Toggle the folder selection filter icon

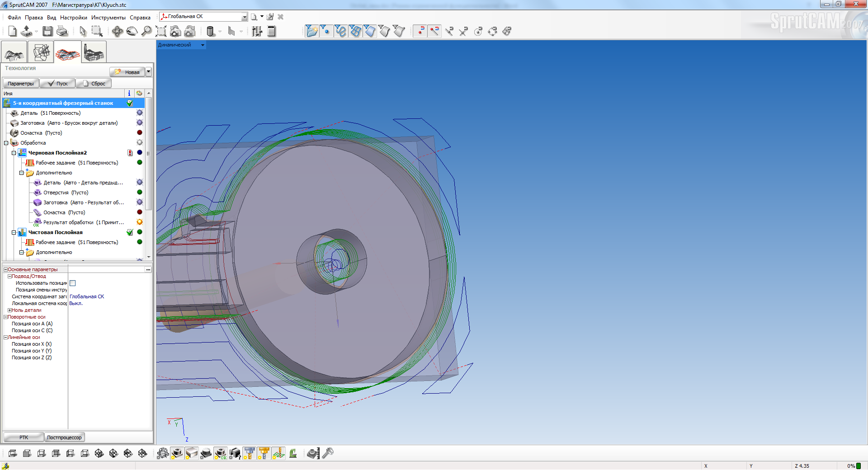311,31
